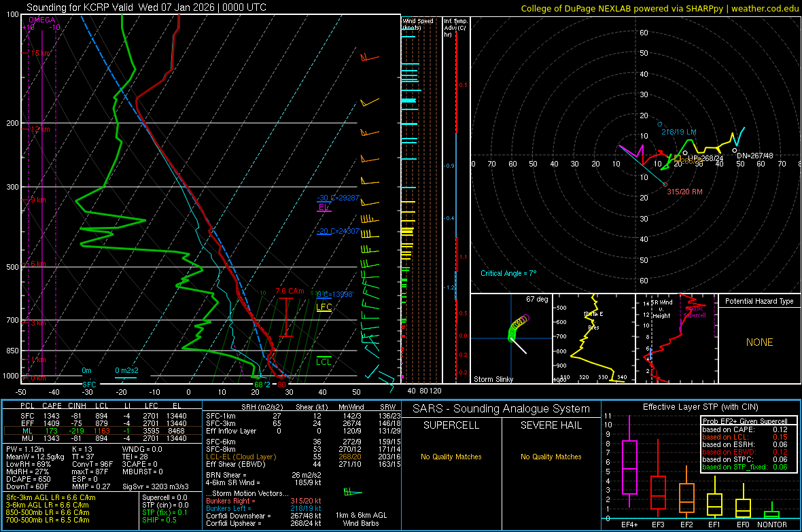
Task: Open the Storm Slinky inset
Action: (x=511, y=338)
